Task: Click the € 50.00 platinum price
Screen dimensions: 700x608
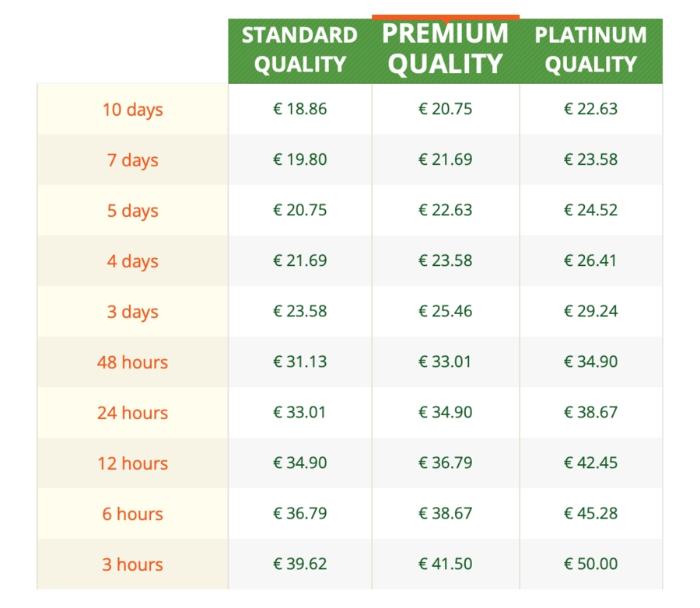Action: [x=590, y=564]
